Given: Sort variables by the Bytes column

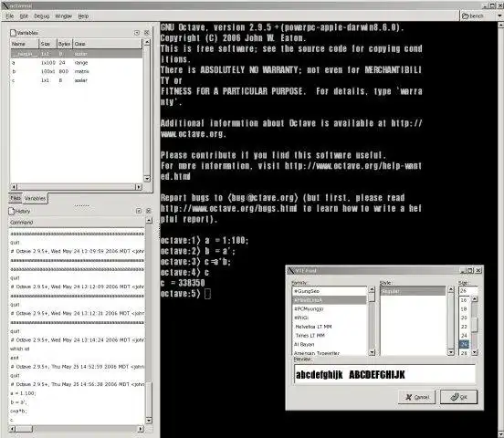Looking at the screenshot, I should pyautogui.click(x=65, y=44).
